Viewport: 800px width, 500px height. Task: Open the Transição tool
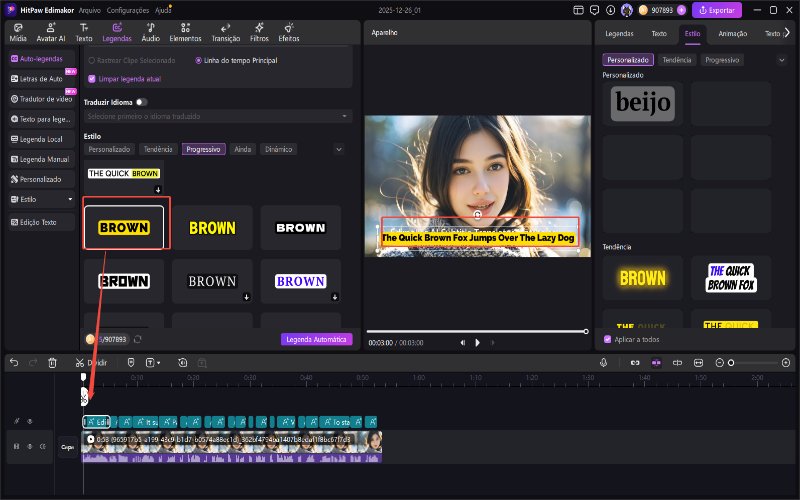[226, 32]
